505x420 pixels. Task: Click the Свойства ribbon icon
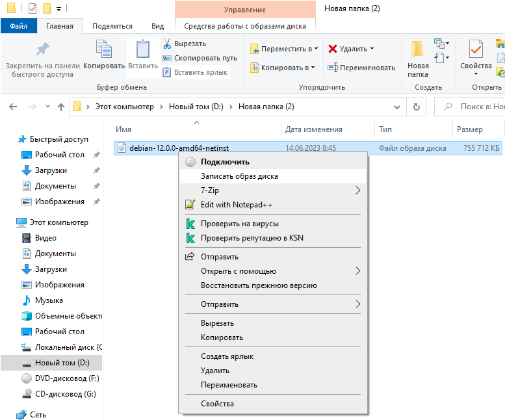tap(476, 49)
